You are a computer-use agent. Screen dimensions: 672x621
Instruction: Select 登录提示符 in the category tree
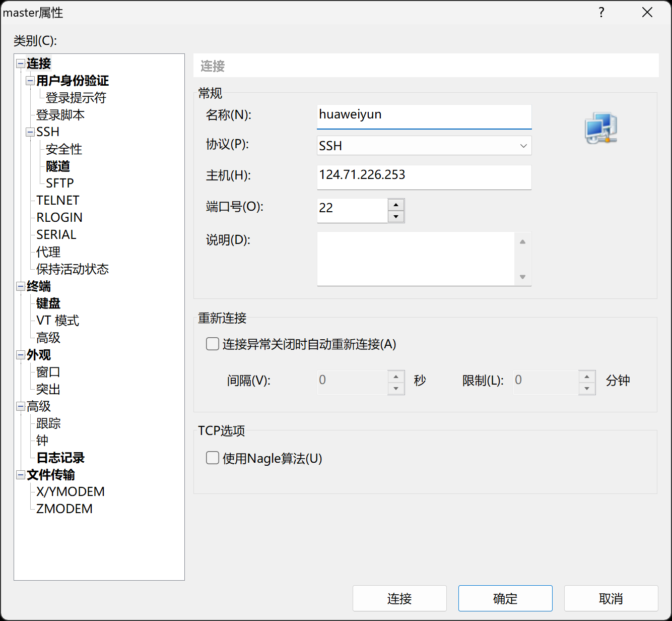76,98
